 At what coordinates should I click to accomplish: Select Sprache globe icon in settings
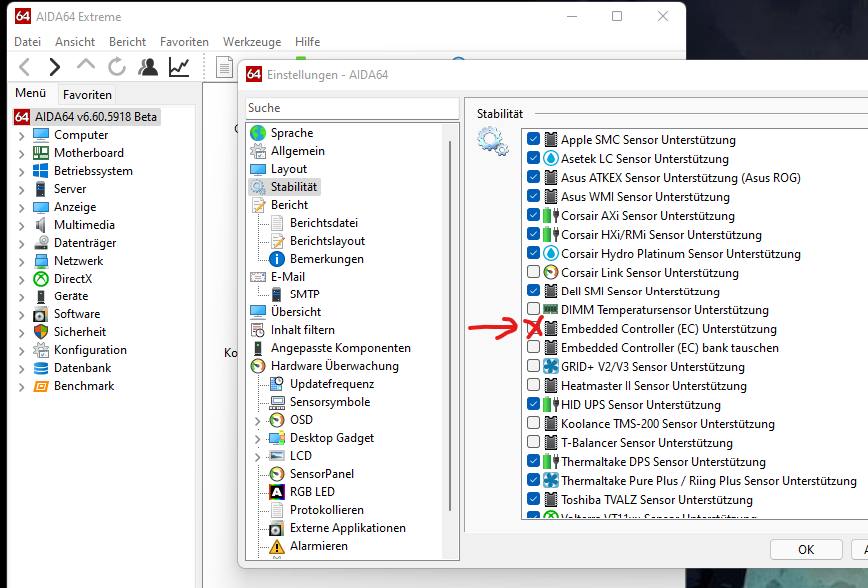pos(258,133)
